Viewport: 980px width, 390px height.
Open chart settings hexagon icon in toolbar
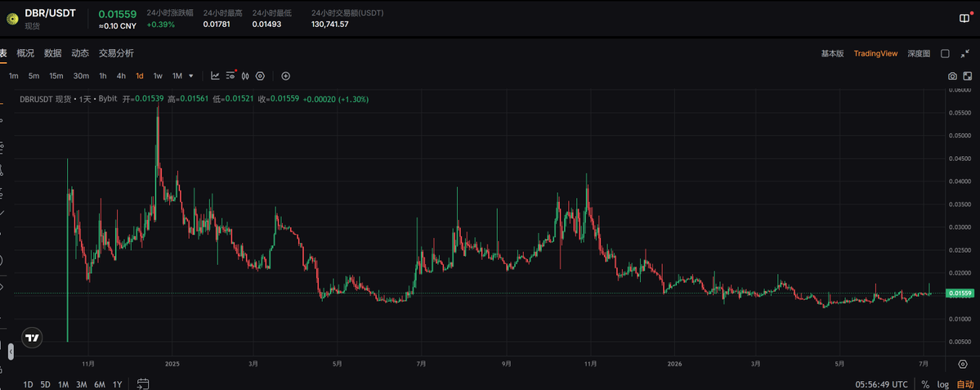[260, 75]
